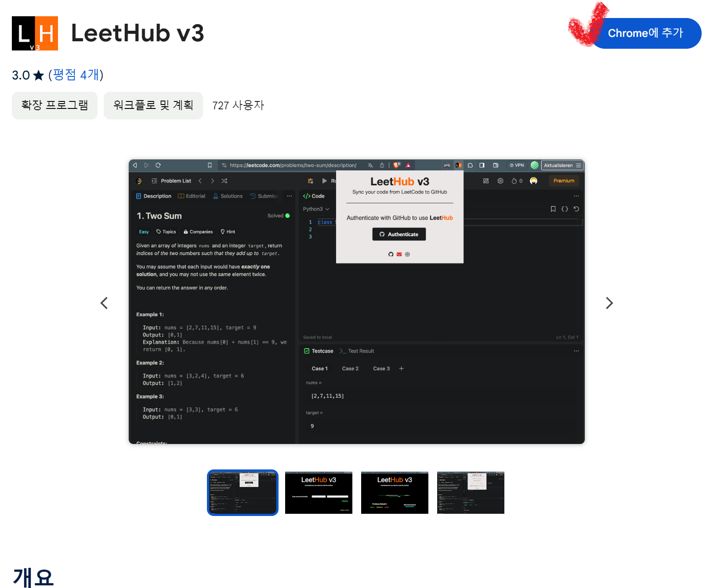Click the Brave shield icon in preview

point(397,165)
